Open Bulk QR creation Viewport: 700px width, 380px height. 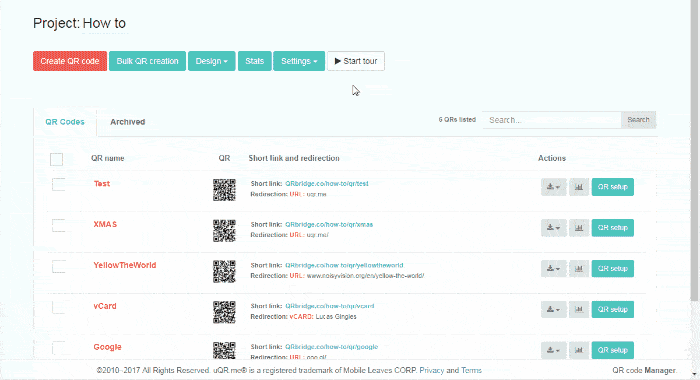click(x=147, y=61)
